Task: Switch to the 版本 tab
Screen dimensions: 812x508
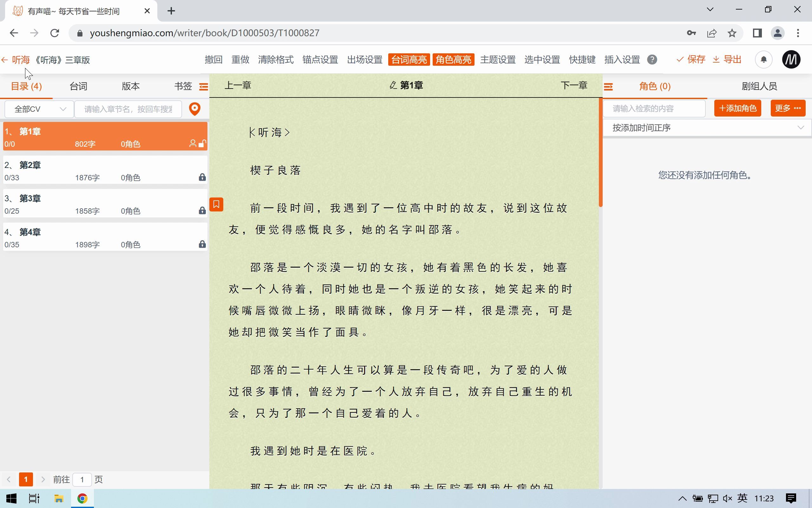Action: pos(131,86)
